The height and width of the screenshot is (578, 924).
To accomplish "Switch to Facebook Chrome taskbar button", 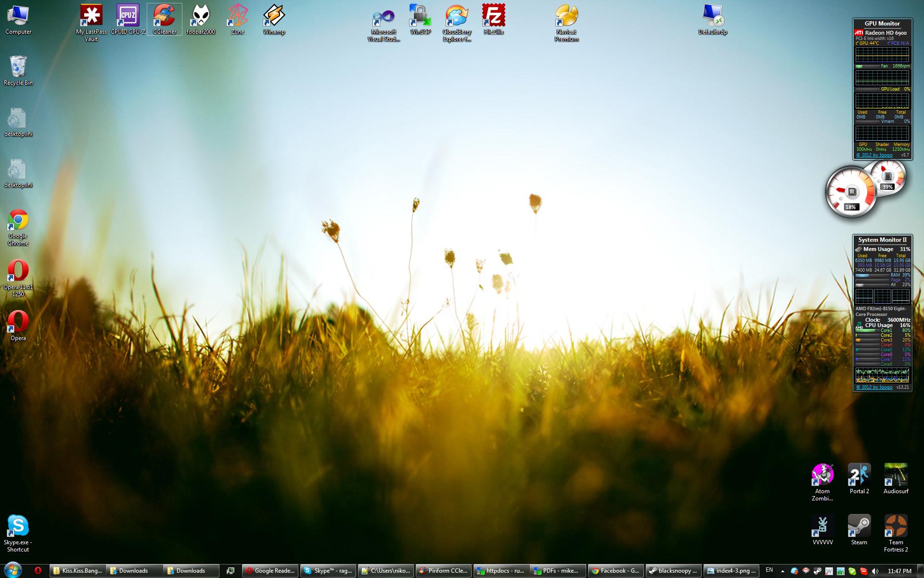I will coord(615,571).
